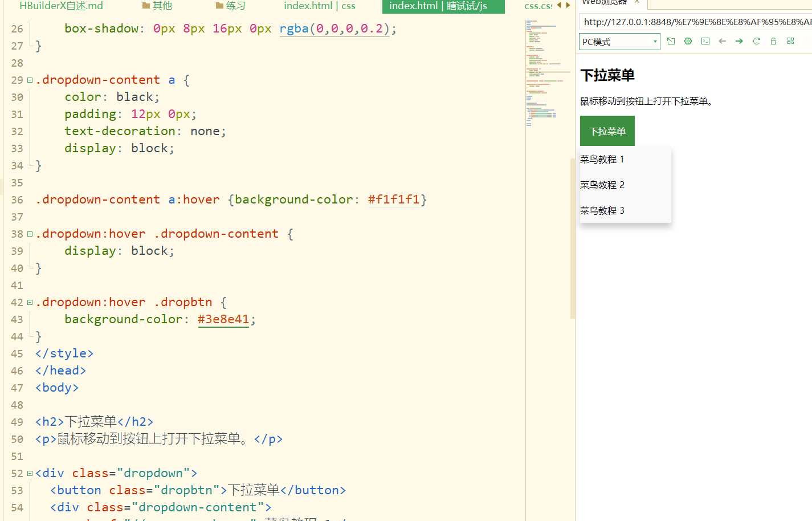
Task: Open the PC模式 device mode dropdown
Action: pyautogui.click(x=619, y=42)
